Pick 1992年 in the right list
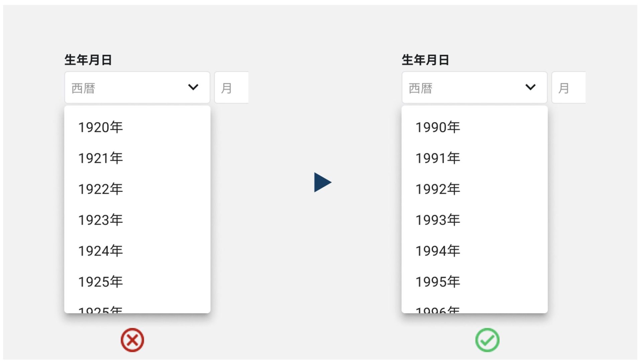This screenshot has width=642, height=364. tap(438, 189)
